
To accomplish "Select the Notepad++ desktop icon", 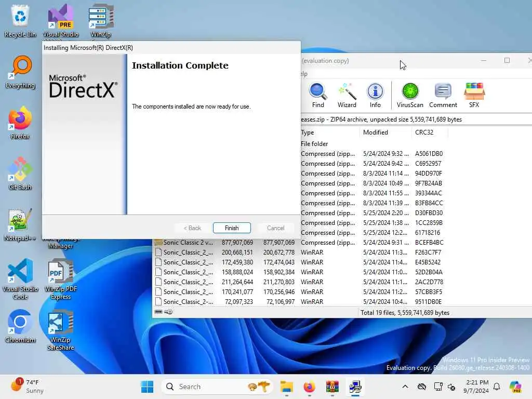I will click(x=20, y=224).
